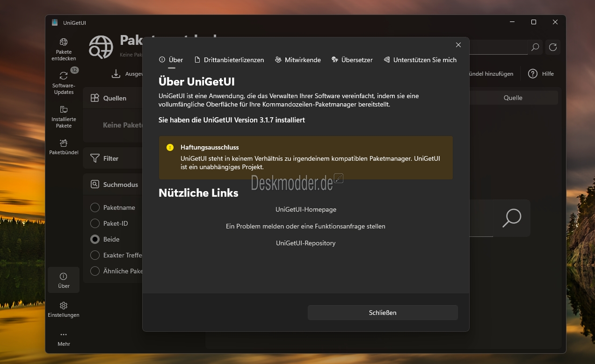Open Einstellungen in the sidebar
The image size is (595, 364).
tap(64, 309)
